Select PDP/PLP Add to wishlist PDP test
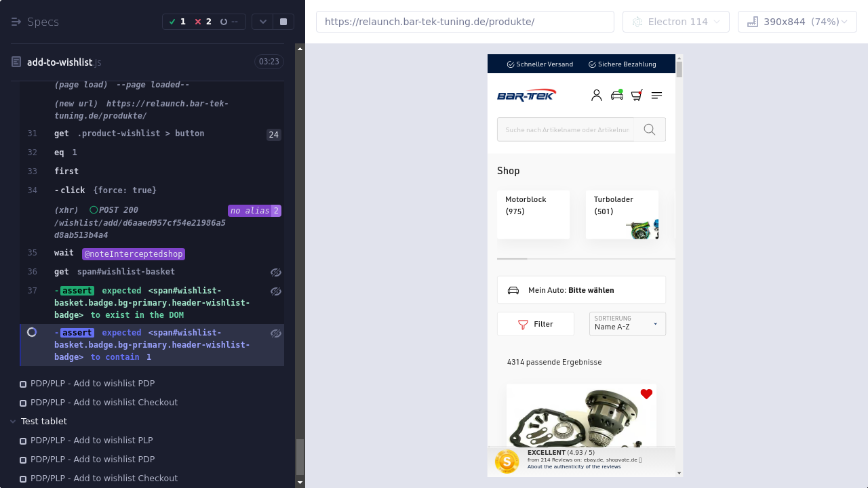868x488 pixels. click(92, 383)
